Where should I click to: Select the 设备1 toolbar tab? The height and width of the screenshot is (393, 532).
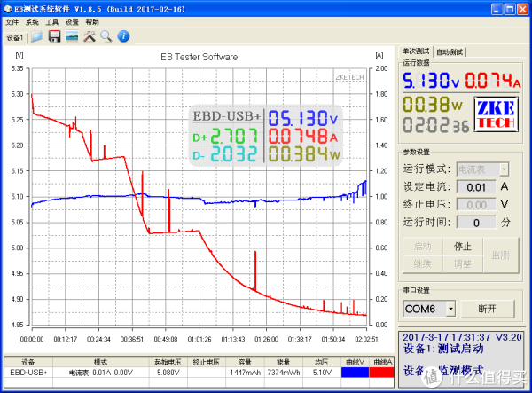tap(14, 37)
